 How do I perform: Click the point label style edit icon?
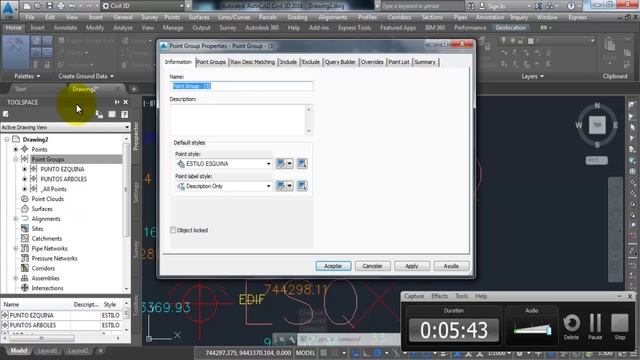281,186
